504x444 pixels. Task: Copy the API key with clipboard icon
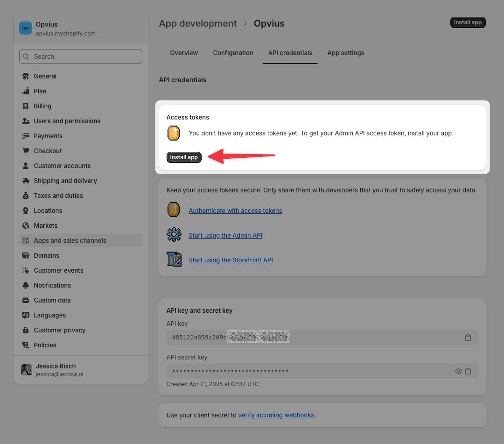point(468,338)
